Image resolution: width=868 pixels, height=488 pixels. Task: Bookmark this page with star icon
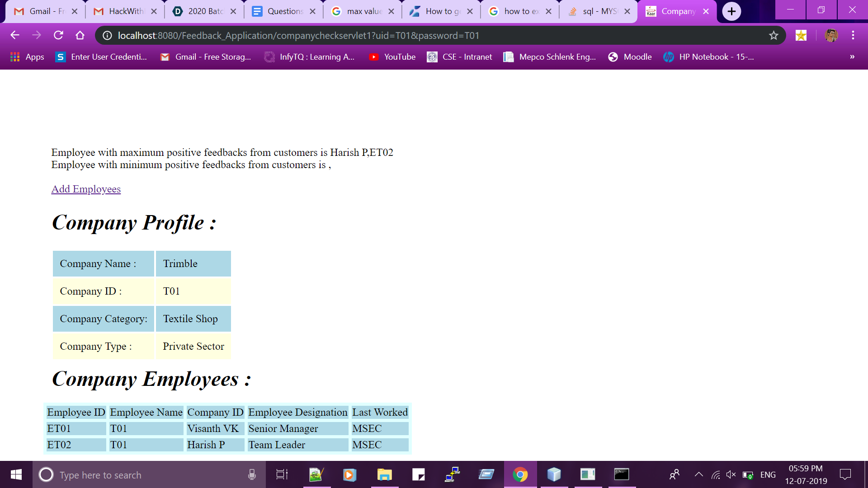pos(774,35)
